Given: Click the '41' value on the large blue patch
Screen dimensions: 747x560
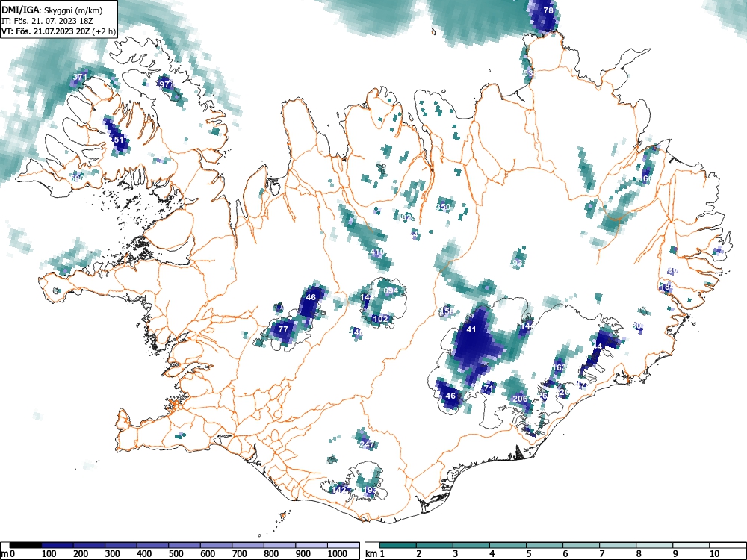Looking at the screenshot, I should 471,329.
